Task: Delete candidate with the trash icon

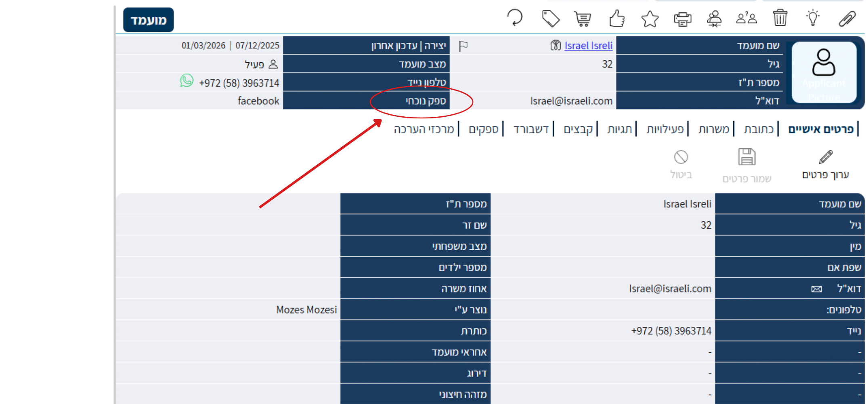Action: point(780,18)
